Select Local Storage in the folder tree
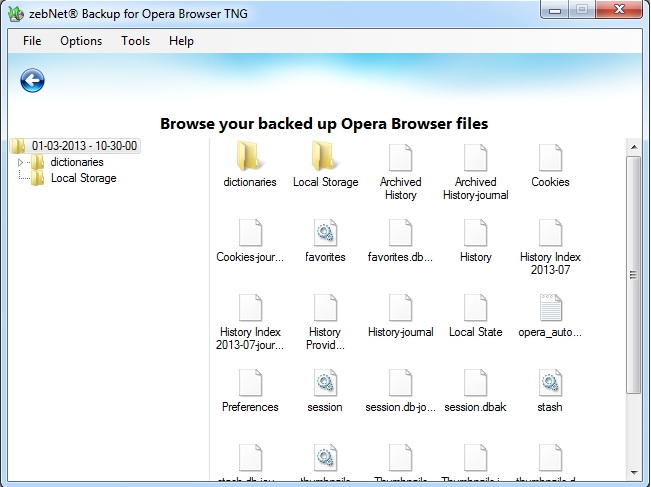 tap(83, 178)
